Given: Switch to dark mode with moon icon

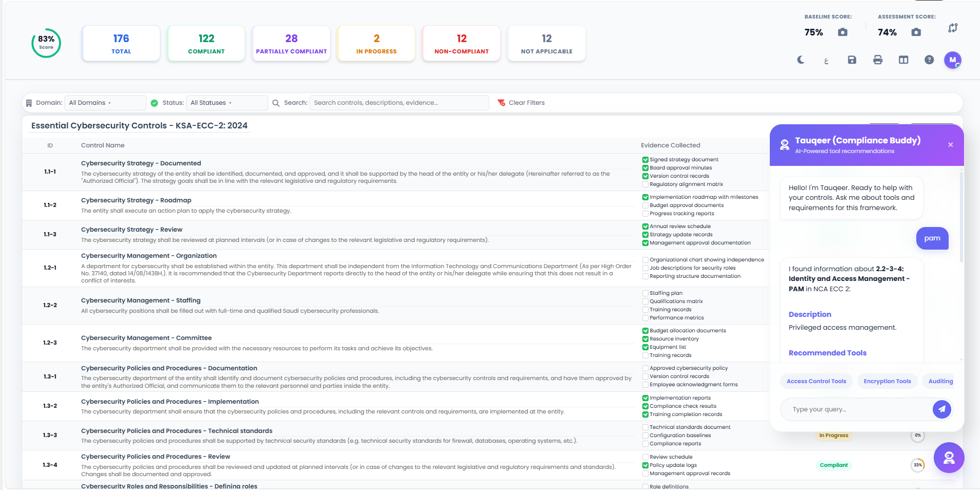Looking at the screenshot, I should point(801,60).
